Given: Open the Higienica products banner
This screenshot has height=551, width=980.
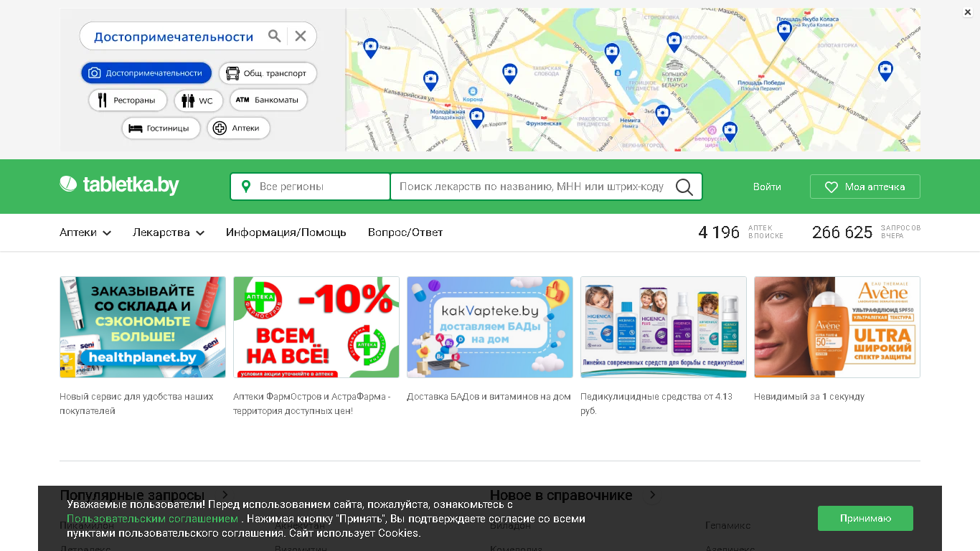Looking at the screenshot, I should (664, 327).
